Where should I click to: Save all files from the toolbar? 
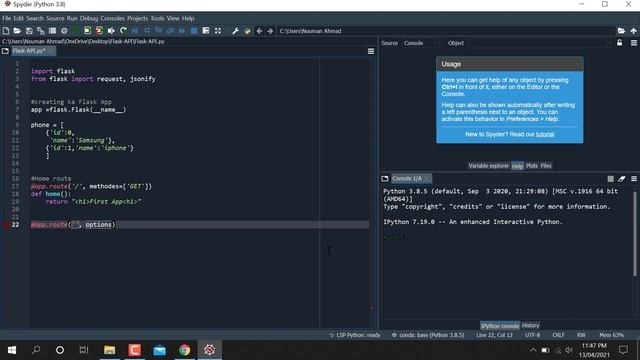coord(40,31)
